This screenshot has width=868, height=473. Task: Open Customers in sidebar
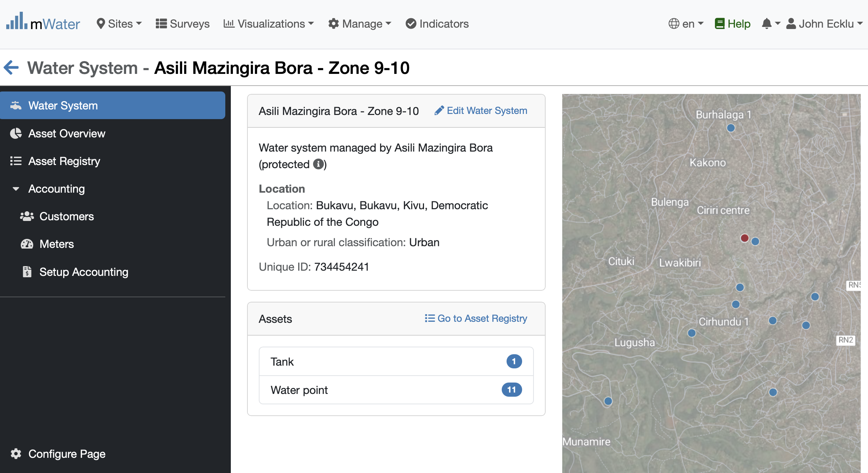coord(113,216)
